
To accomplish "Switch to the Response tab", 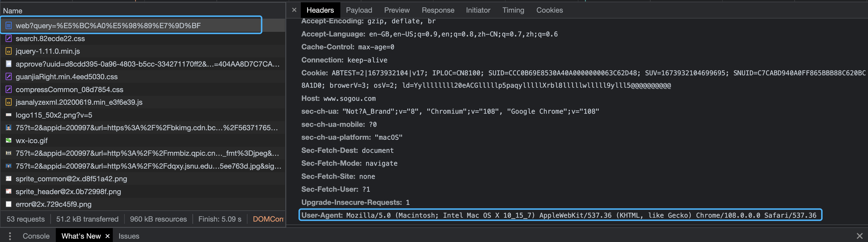I will 438,10.
